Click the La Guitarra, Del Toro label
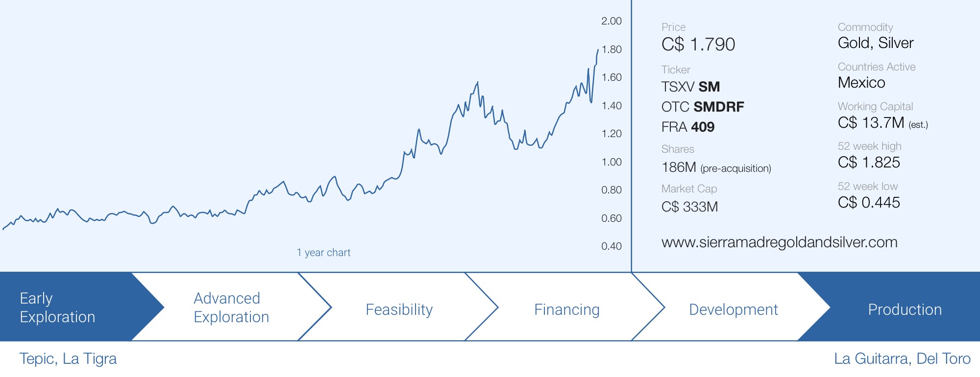Image resolution: width=980 pixels, height=377 pixels. 902,359
